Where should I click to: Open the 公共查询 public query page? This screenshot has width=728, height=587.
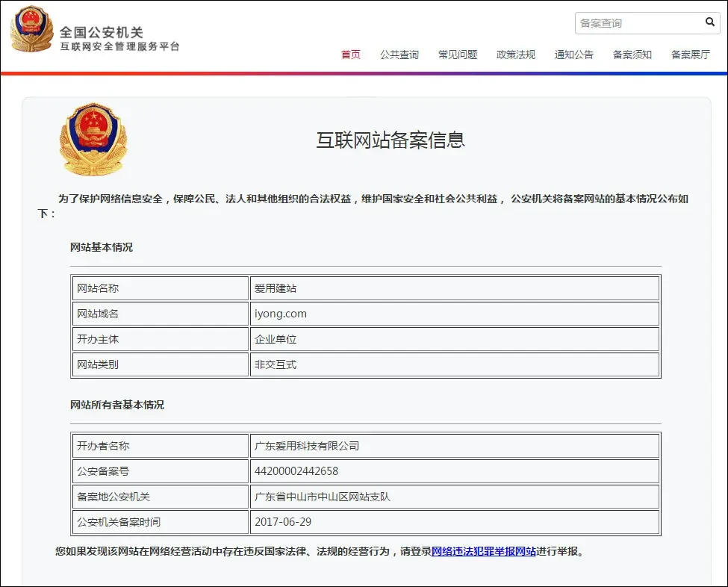click(x=399, y=54)
